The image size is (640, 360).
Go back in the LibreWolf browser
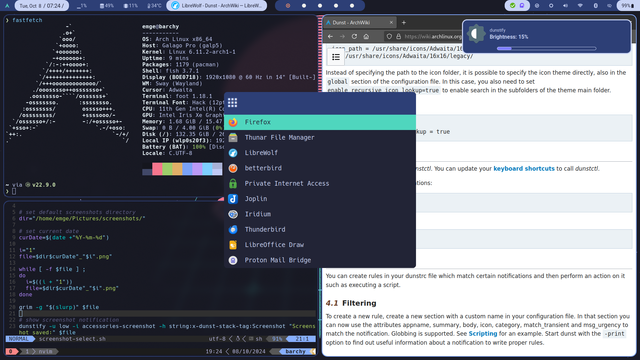click(x=330, y=36)
